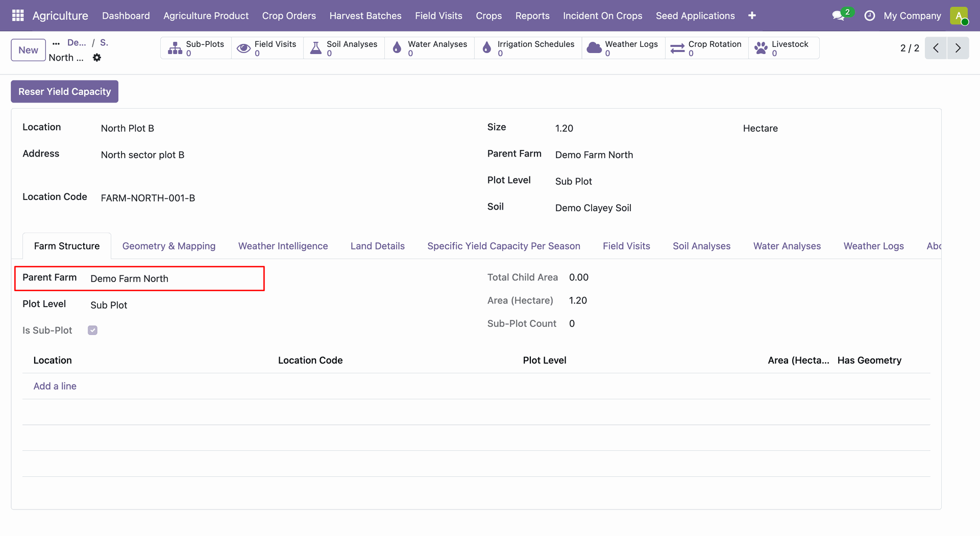The height and width of the screenshot is (536, 980).
Task: Open My Company switcher
Action: coord(912,16)
